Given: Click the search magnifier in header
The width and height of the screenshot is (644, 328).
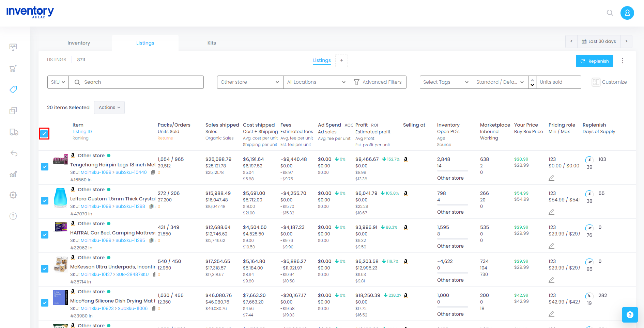Looking at the screenshot, I should pyautogui.click(x=610, y=13).
